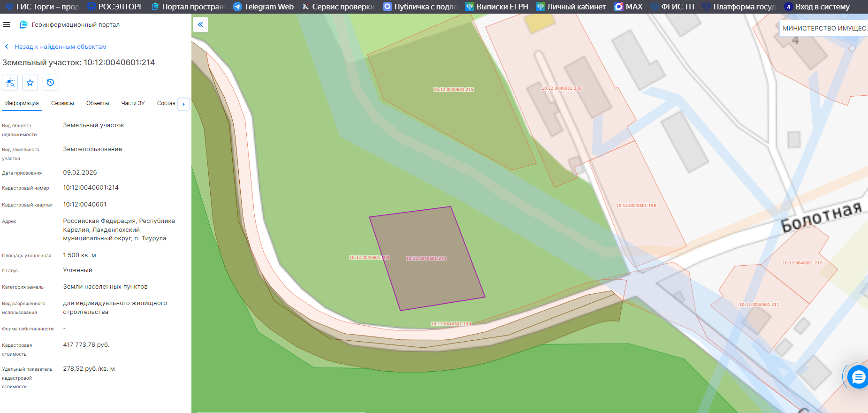This screenshot has height=413, width=868.
Task: Select highlighted parcel 10:12:0040601:214 on map
Action: (x=426, y=258)
